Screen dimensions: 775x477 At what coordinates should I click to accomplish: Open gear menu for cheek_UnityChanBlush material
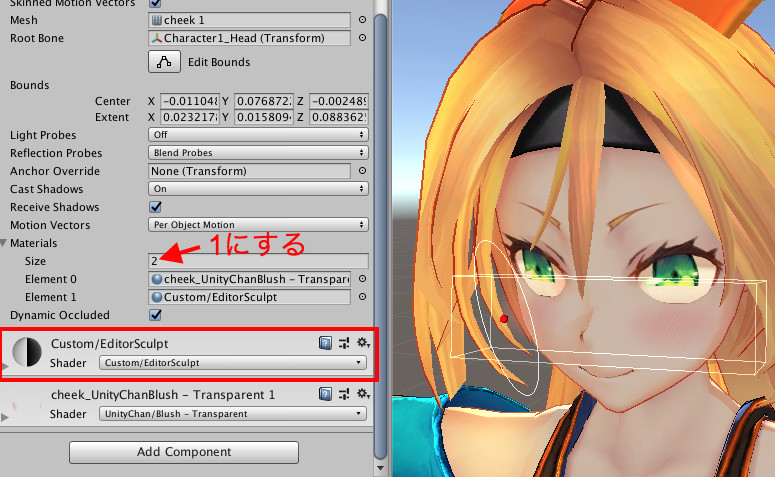[x=363, y=394]
